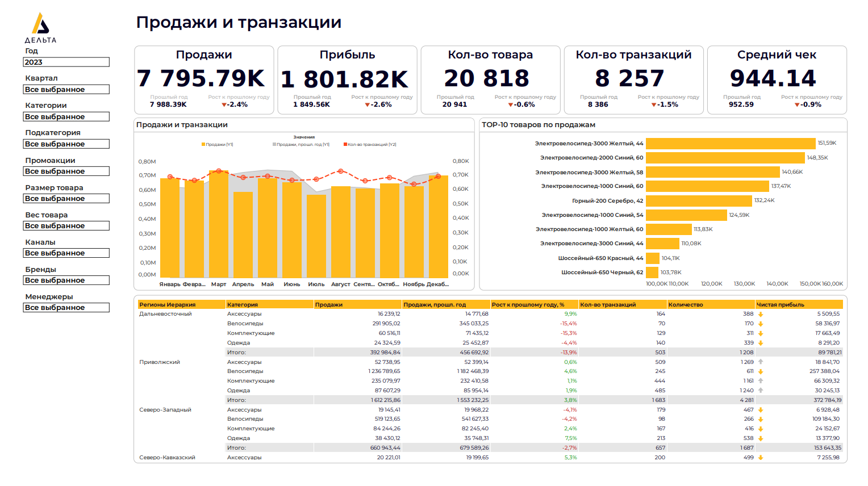Open the Подкатегория filter dropdown
Viewport: 868px width, 486px height.
(x=66, y=144)
